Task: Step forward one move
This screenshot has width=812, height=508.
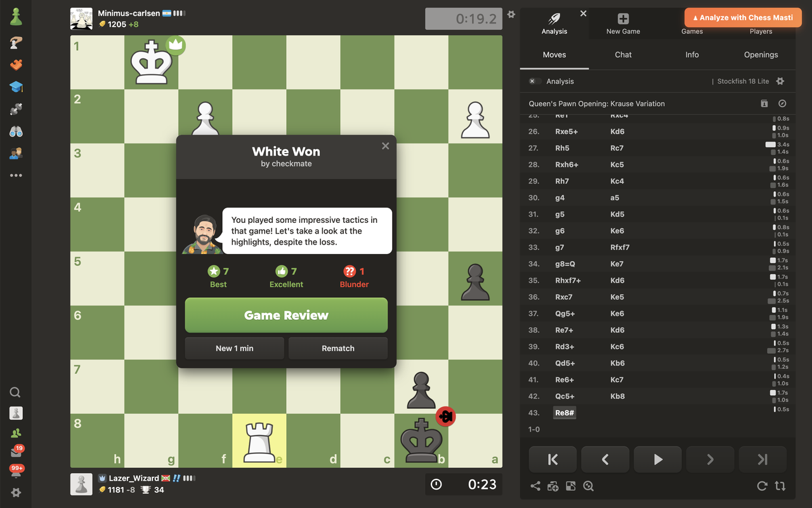Action: tap(710, 459)
